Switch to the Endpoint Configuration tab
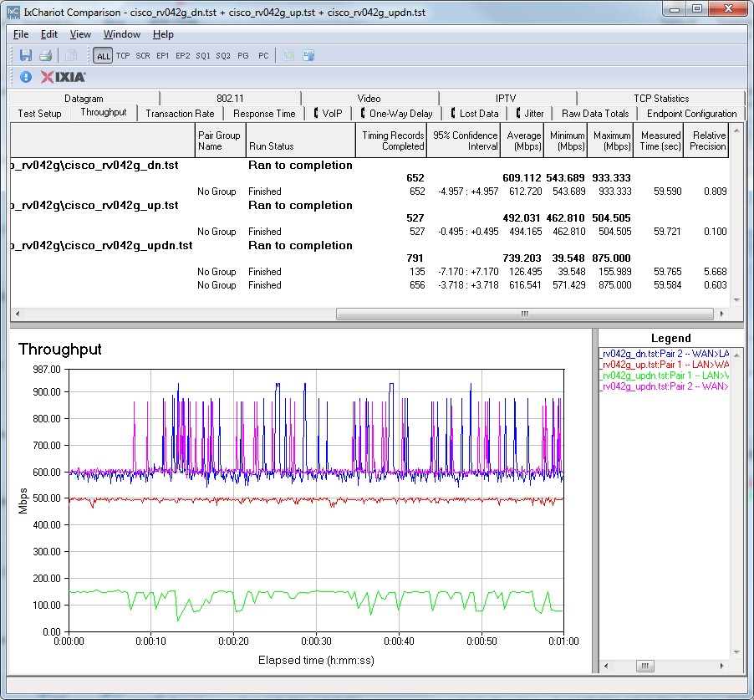Image resolution: width=754 pixels, height=700 pixels. click(x=691, y=114)
